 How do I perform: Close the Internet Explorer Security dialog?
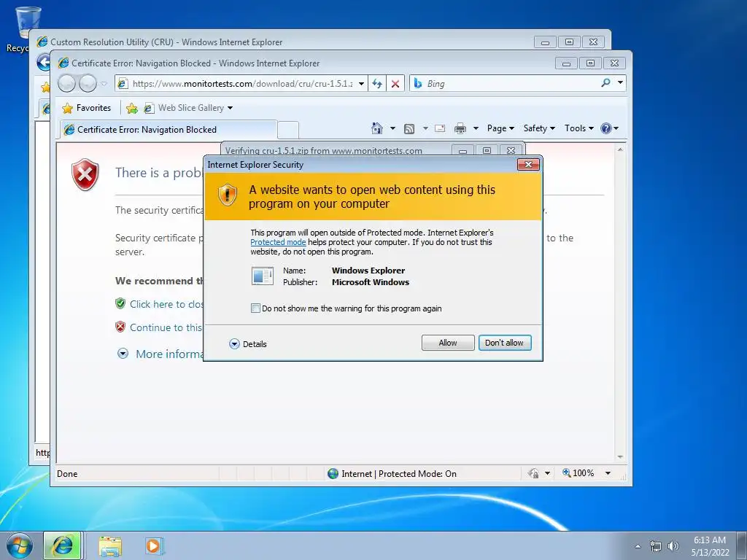(x=528, y=165)
